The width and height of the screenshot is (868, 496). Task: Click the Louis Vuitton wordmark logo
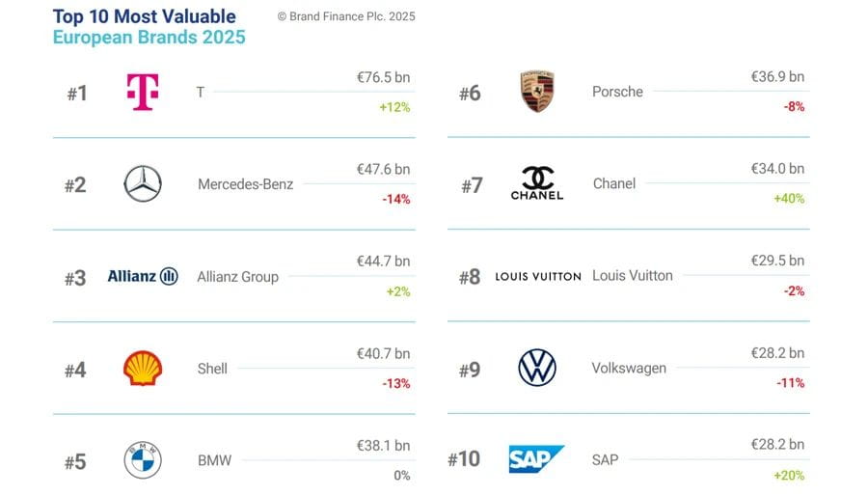click(x=537, y=276)
